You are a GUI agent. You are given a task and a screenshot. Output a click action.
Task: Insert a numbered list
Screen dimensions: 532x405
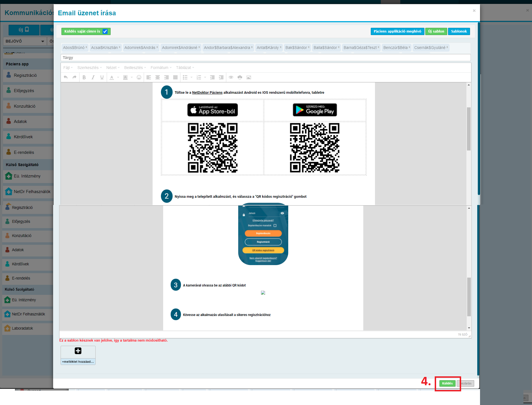tap(199, 77)
